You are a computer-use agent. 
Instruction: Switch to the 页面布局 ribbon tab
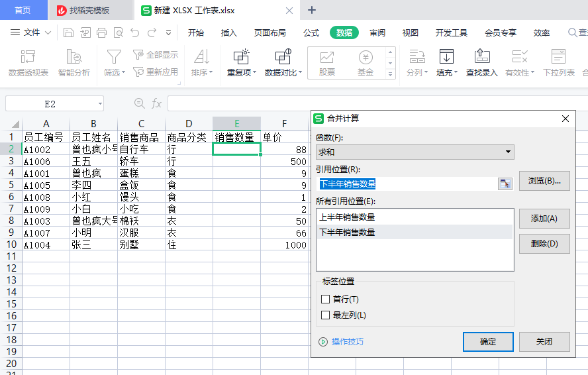tap(269, 33)
